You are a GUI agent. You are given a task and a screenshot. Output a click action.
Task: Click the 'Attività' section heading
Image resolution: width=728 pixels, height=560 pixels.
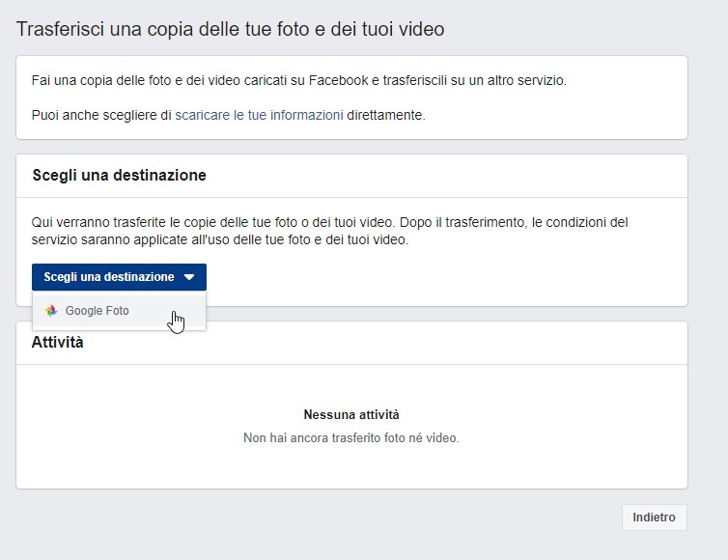click(57, 342)
